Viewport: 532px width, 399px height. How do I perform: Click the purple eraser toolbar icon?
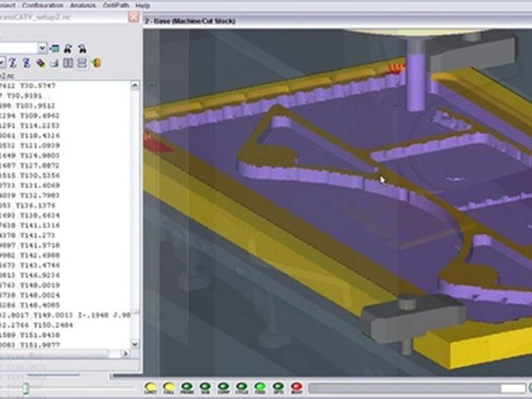pyautogui.click(x=40, y=63)
